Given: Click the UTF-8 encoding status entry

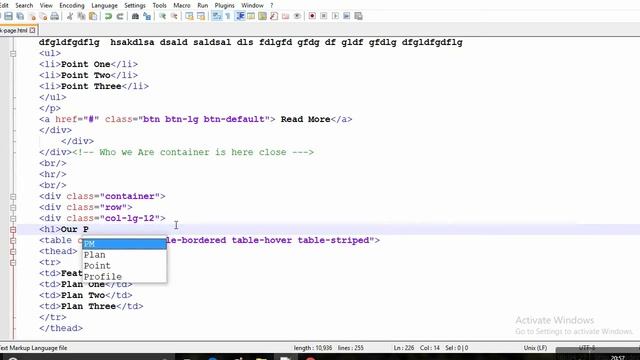Looking at the screenshot, I should [587, 348].
